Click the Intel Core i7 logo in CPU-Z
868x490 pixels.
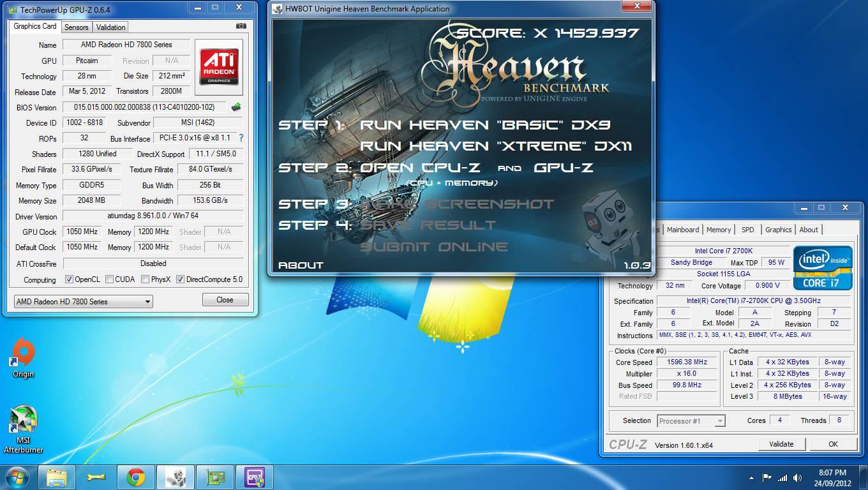point(823,267)
